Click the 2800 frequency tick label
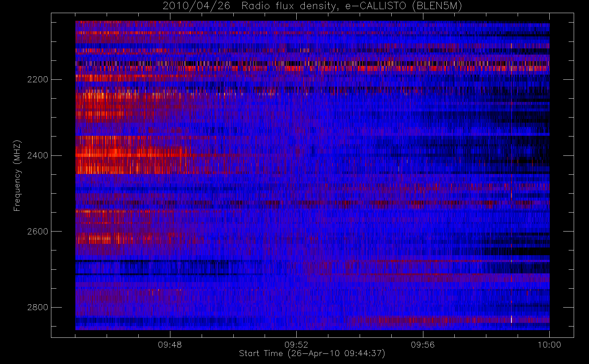Viewport: 589px width, 364px height. pos(37,308)
